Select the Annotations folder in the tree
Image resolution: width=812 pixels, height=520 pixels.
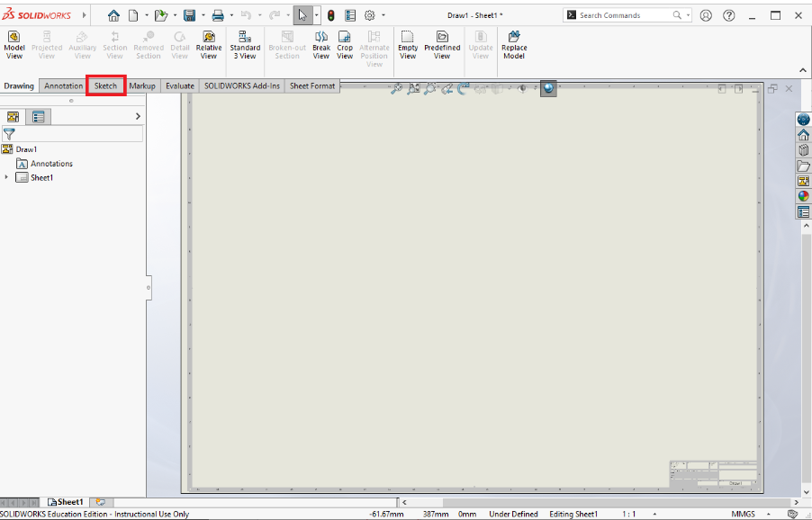click(x=50, y=163)
